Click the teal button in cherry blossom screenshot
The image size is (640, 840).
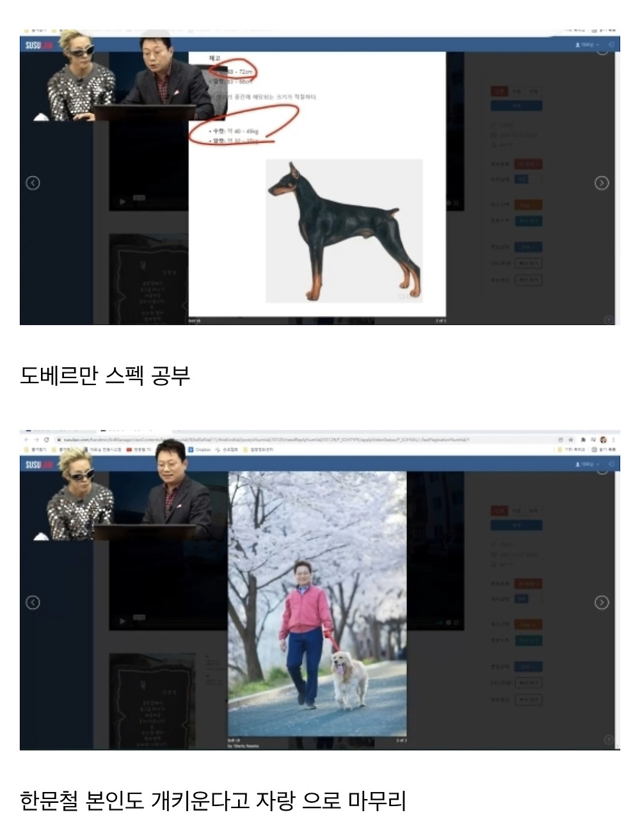(x=529, y=640)
